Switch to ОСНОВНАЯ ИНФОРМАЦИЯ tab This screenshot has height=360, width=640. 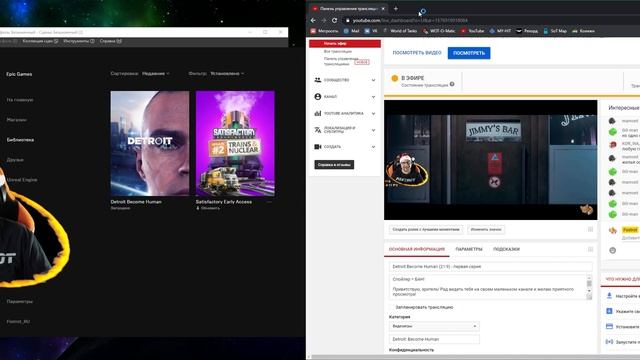[417, 249]
